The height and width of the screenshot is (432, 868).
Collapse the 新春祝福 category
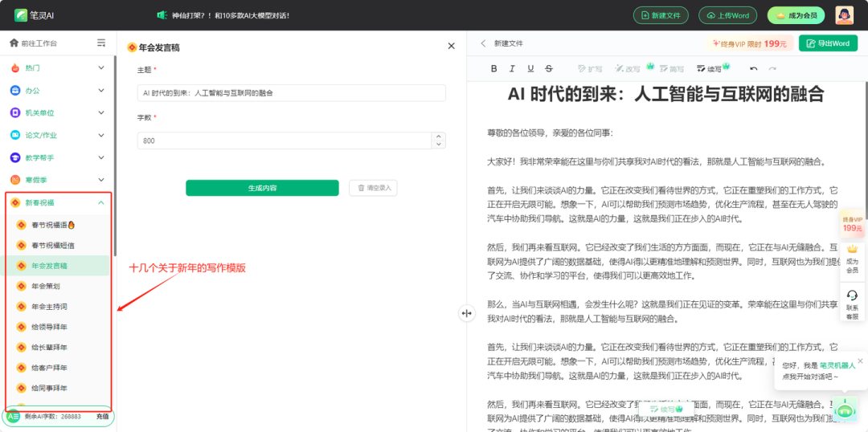pyautogui.click(x=58, y=202)
